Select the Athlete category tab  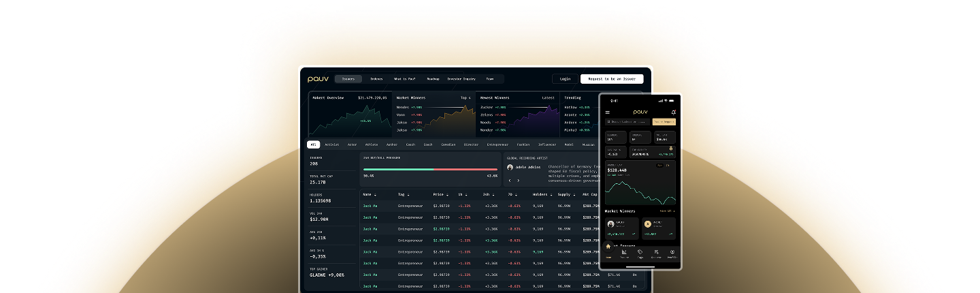point(372,144)
